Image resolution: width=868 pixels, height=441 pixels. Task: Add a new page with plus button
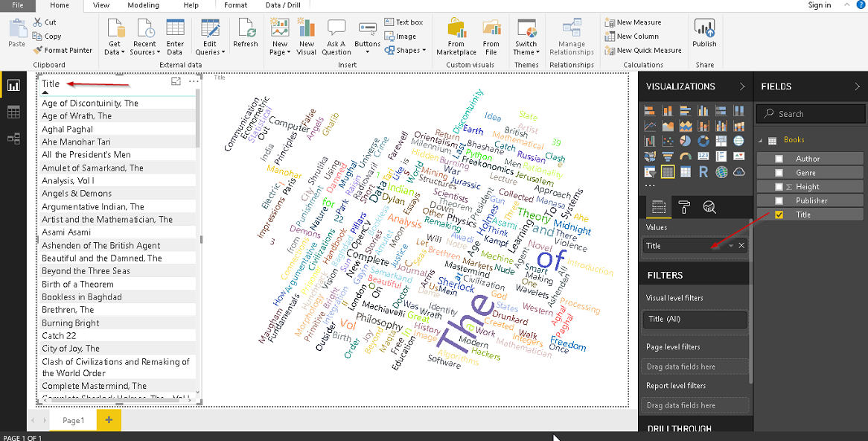[x=109, y=420]
